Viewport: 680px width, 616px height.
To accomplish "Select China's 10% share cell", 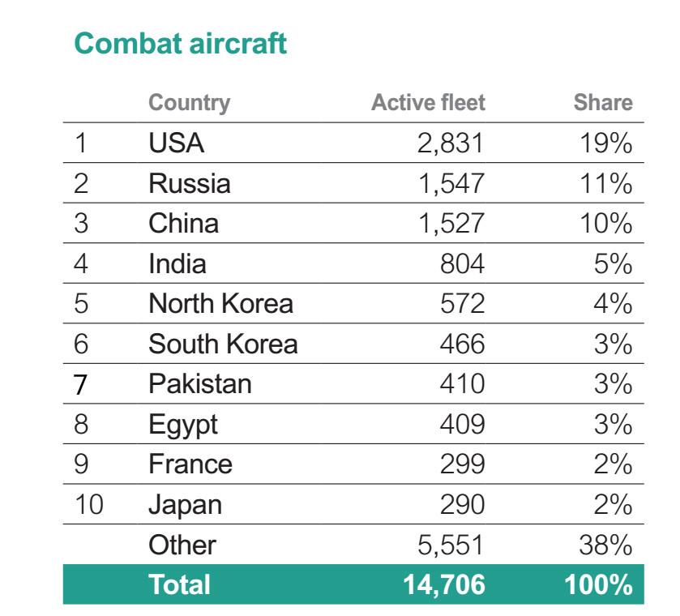I will point(606,224).
